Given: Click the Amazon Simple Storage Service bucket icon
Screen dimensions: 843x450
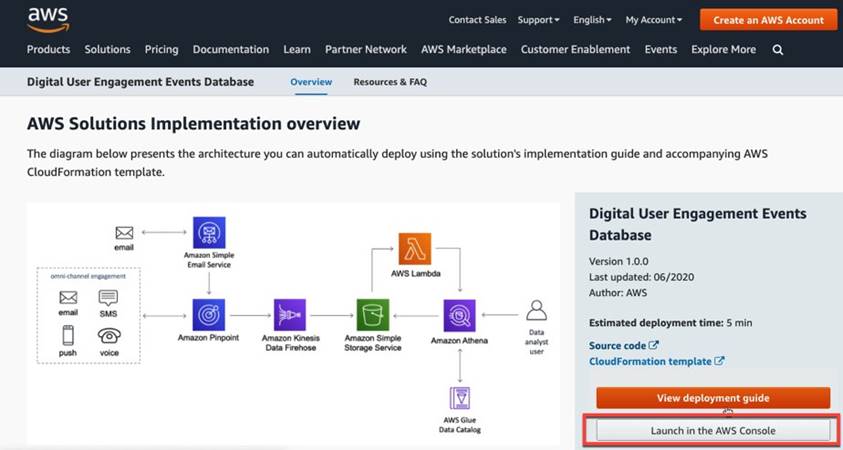Looking at the screenshot, I should click(x=373, y=315).
